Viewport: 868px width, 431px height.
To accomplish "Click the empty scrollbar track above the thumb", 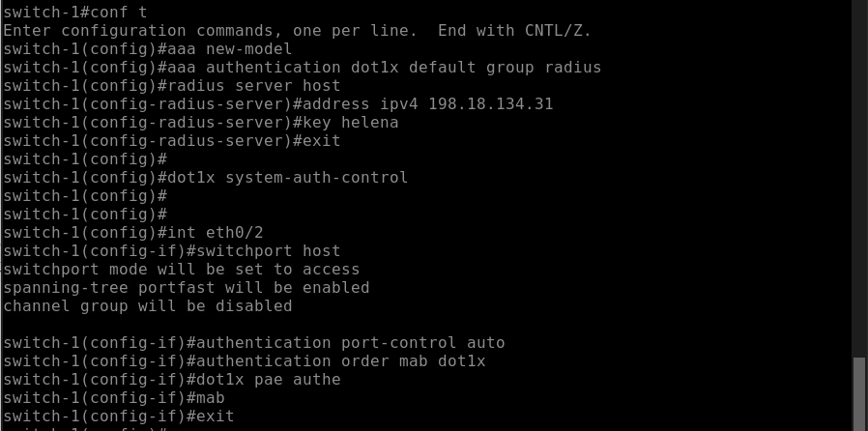I will click(x=859, y=174).
